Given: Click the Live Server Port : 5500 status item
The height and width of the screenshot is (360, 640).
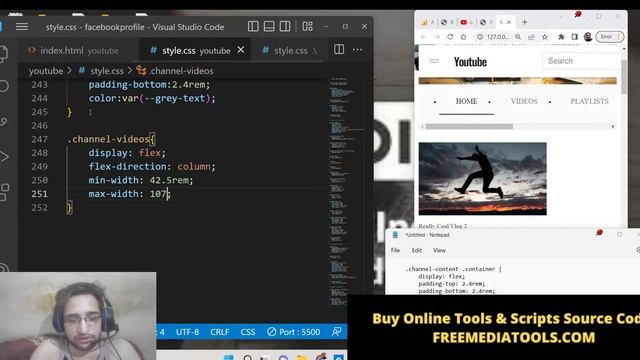Looking at the screenshot, I should 293,332.
